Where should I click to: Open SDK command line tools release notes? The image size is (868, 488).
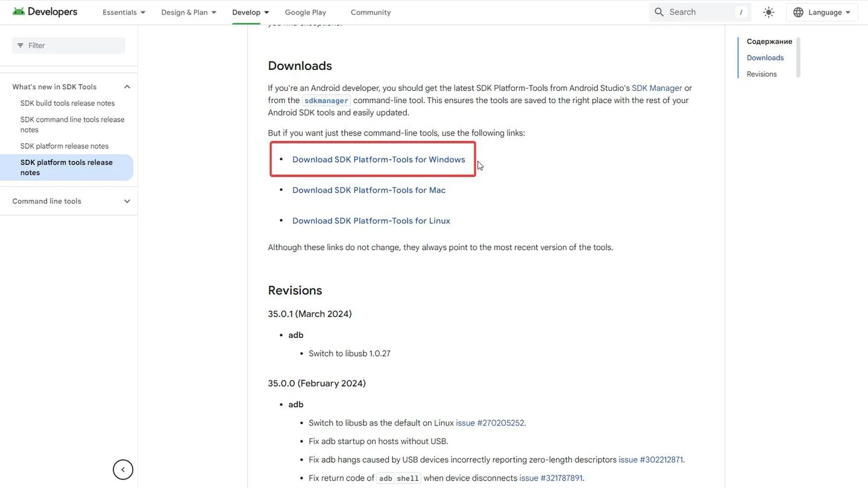pyautogui.click(x=72, y=125)
